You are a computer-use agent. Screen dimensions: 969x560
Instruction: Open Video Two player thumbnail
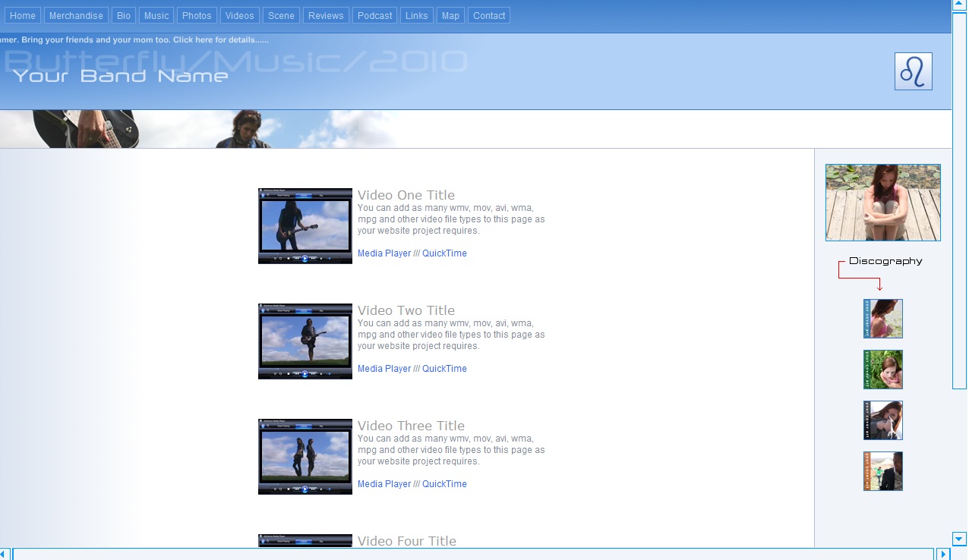(x=305, y=341)
